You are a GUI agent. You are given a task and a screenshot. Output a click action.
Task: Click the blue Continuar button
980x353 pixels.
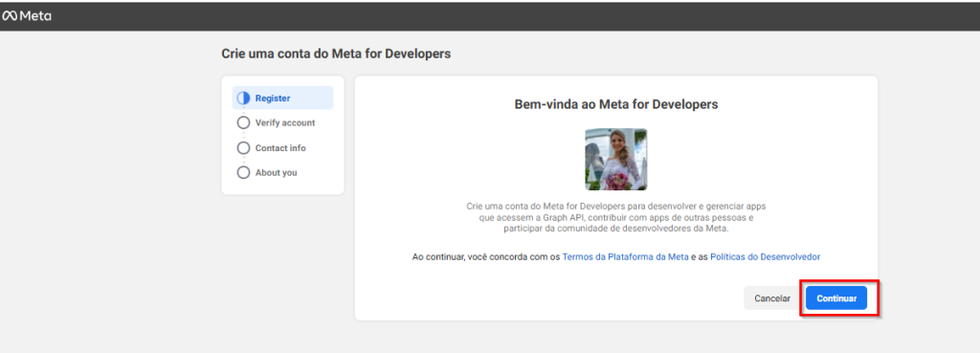[x=836, y=298]
